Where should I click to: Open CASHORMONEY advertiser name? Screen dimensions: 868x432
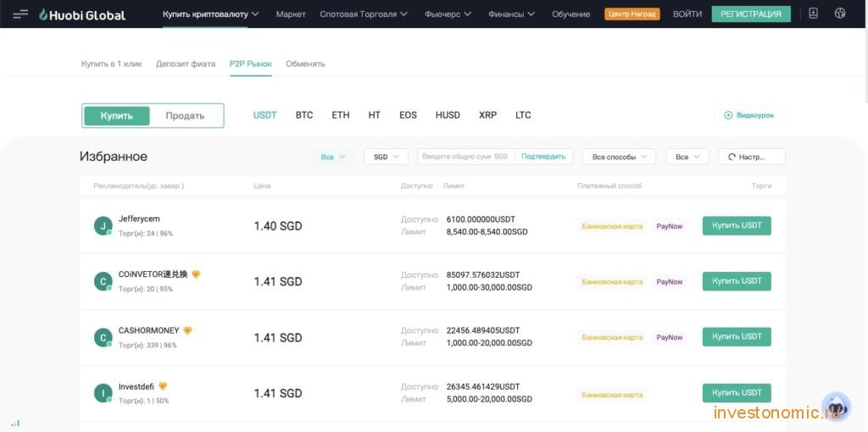pos(149,330)
